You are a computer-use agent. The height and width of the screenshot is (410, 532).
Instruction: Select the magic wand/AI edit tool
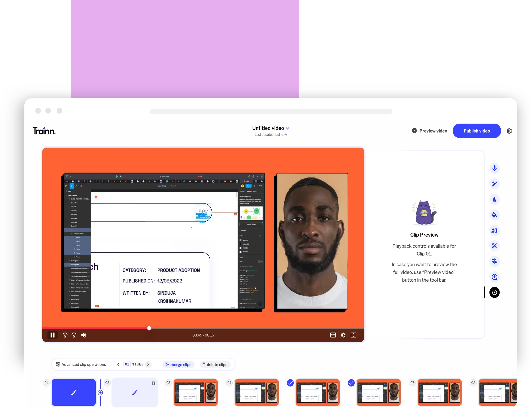pyautogui.click(x=495, y=183)
